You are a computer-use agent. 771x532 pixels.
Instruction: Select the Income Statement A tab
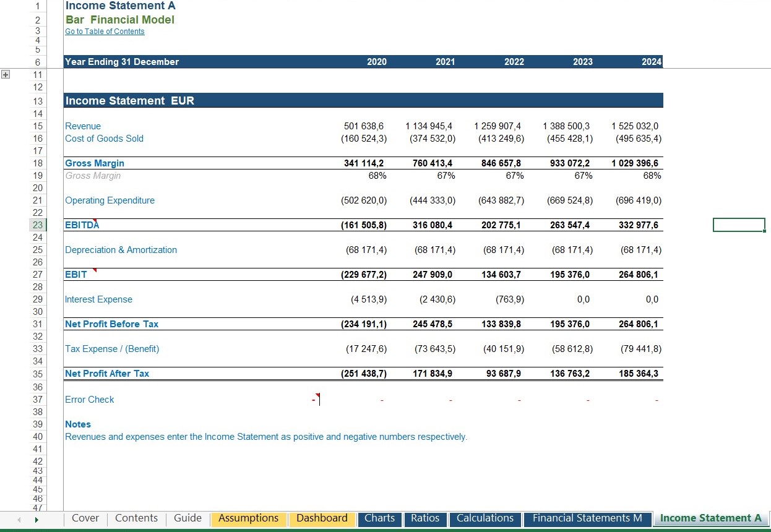click(x=710, y=518)
